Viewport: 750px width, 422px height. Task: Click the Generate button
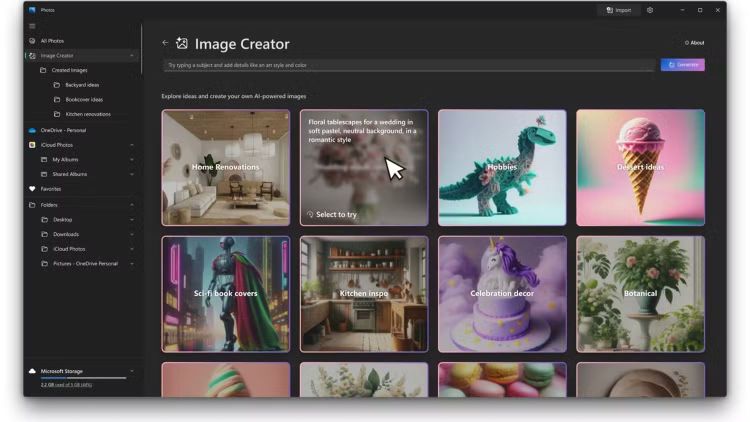682,65
